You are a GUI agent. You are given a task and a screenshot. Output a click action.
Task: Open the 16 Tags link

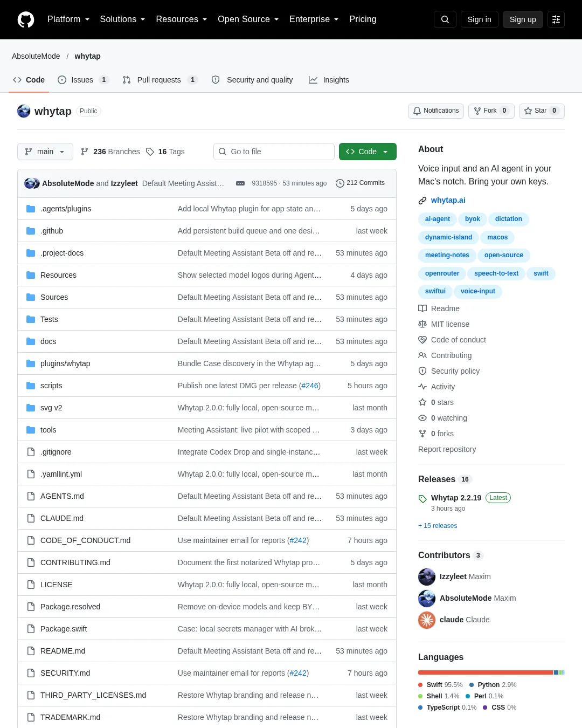point(165,152)
